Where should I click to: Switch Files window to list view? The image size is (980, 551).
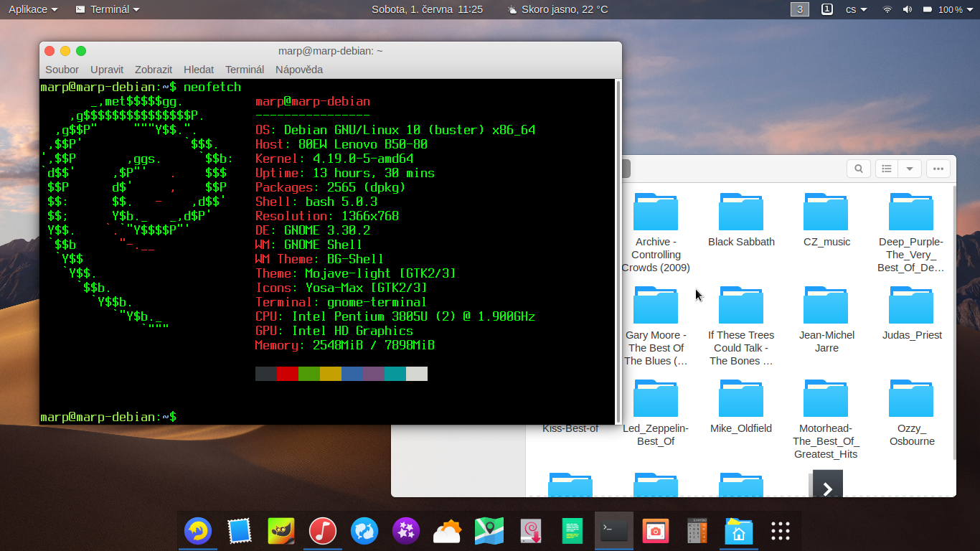pyautogui.click(x=887, y=169)
